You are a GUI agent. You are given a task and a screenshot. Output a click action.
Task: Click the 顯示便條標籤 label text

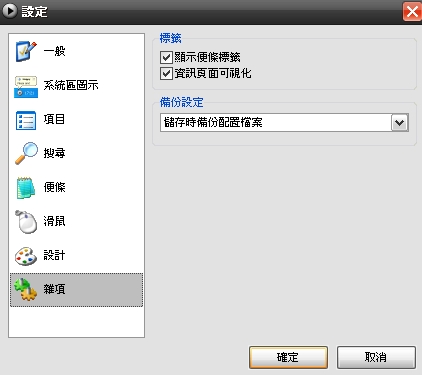207,57
